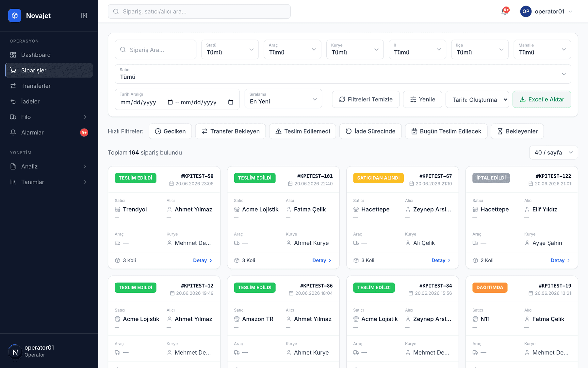Change the 40 / sayfa page size
588x368 pixels.
[x=553, y=152]
